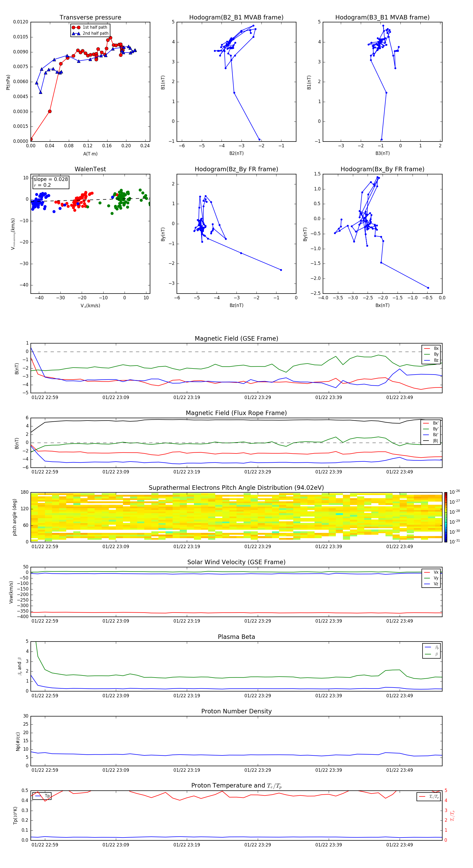Click the 'Proton Temperature and Te/Tp' title
Image resolution: width=473 pixels, height=868 pixels.
(236, 786)
